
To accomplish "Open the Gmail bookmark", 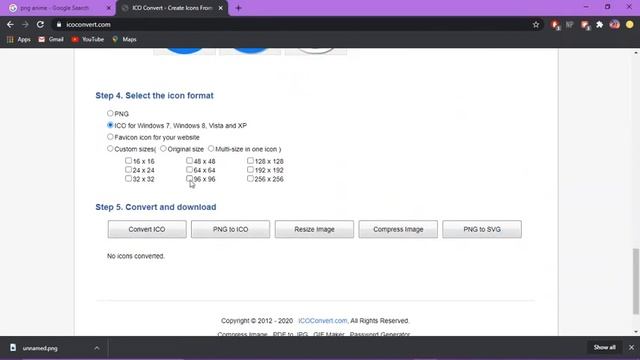I will [51, 40].
